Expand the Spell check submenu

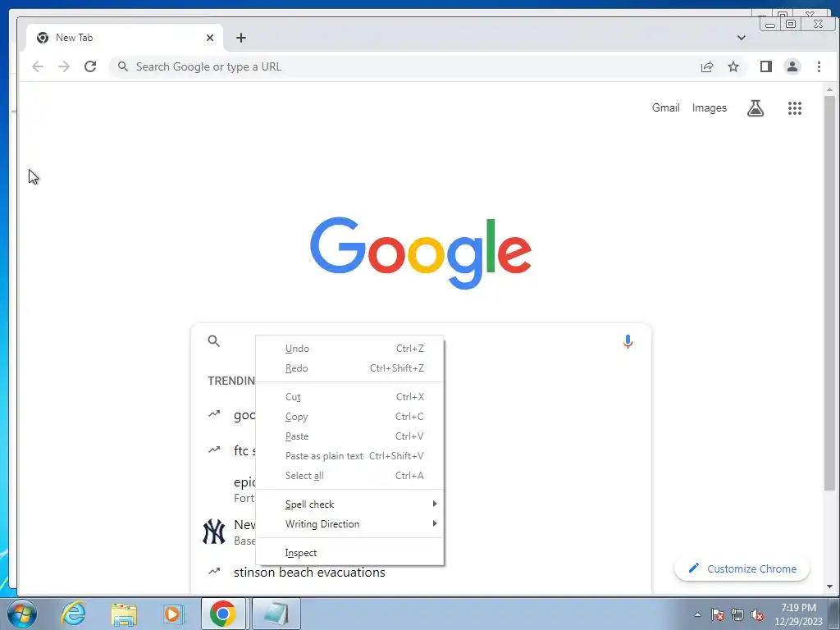pos(349,504)
